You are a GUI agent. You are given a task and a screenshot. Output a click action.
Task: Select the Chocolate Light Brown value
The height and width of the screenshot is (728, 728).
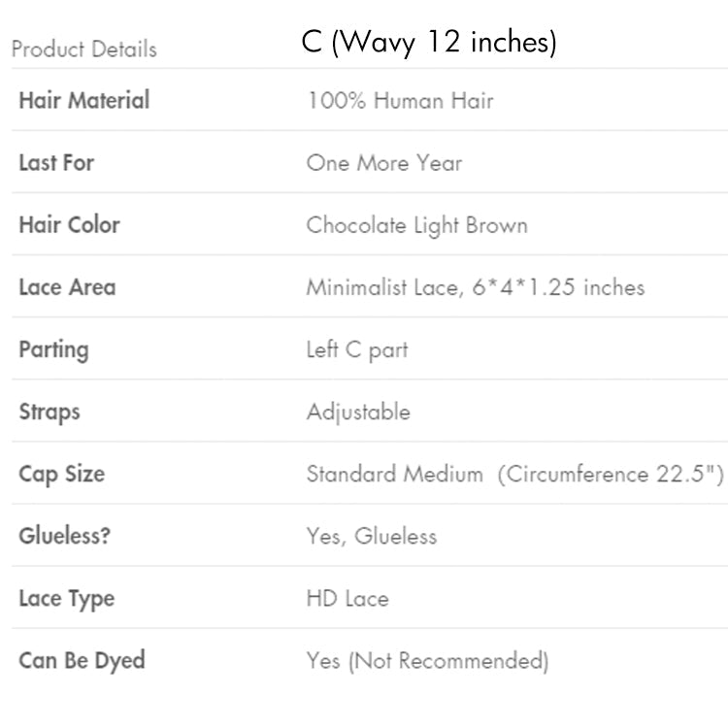point(417,225)
